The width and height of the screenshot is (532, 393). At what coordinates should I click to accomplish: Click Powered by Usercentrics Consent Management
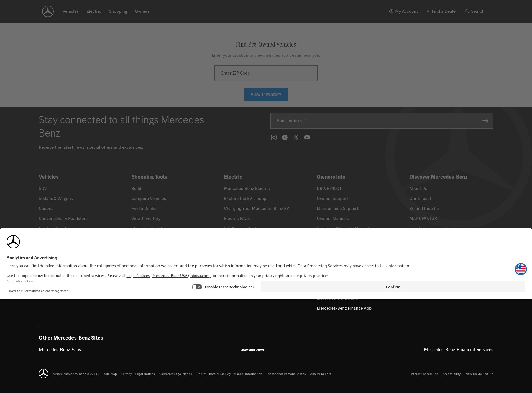tap(37, 291)
